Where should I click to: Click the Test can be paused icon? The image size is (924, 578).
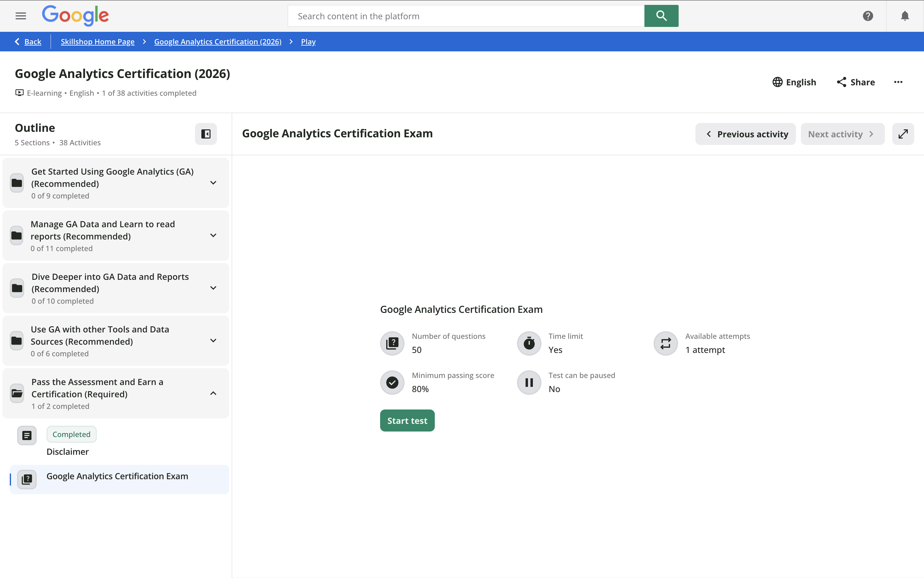pyautogui.click(x=529, y=382)
